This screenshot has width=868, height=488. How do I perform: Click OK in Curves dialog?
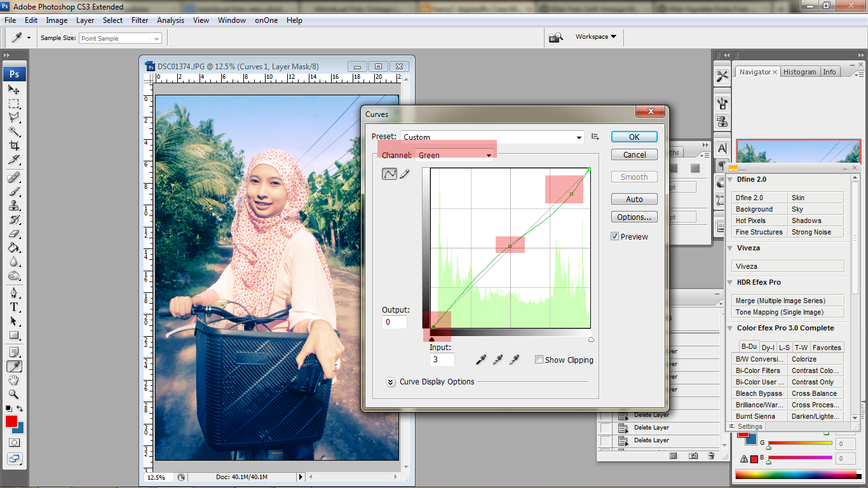634,137
